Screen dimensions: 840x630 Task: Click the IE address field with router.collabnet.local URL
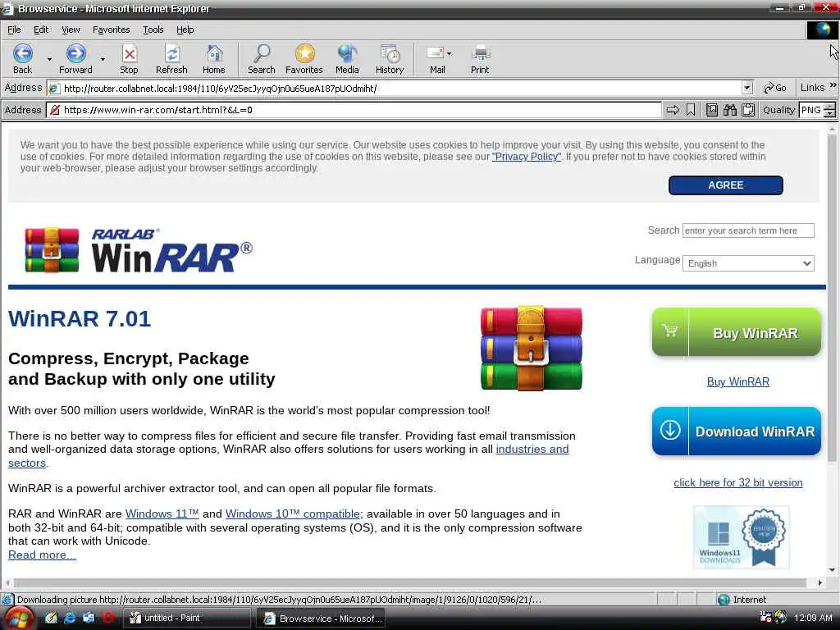coord(399,88)
